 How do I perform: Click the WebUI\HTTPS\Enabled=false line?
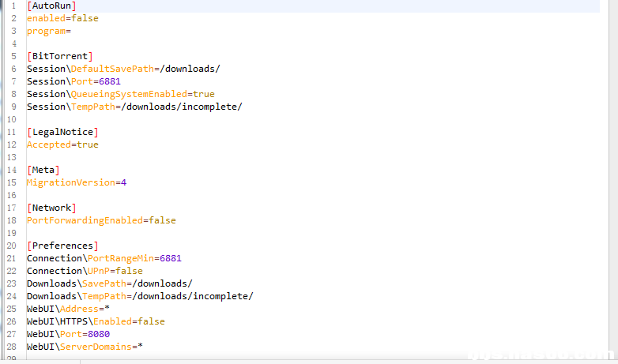[96, 321]
